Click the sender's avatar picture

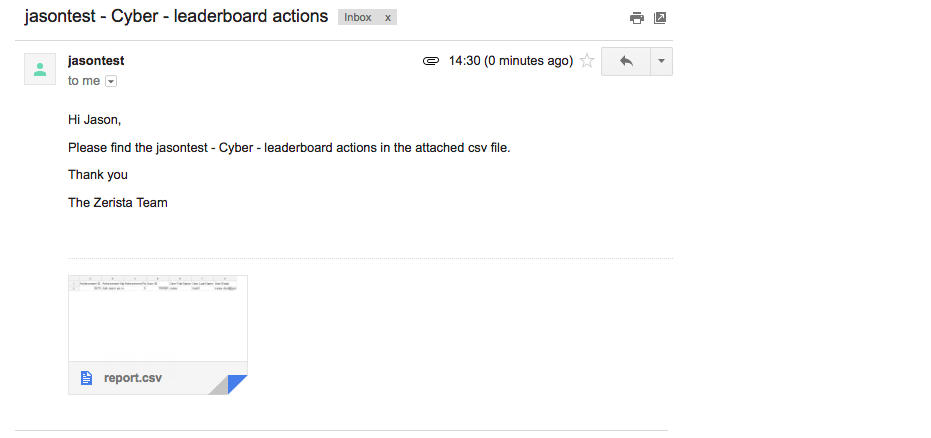point(40,69)
